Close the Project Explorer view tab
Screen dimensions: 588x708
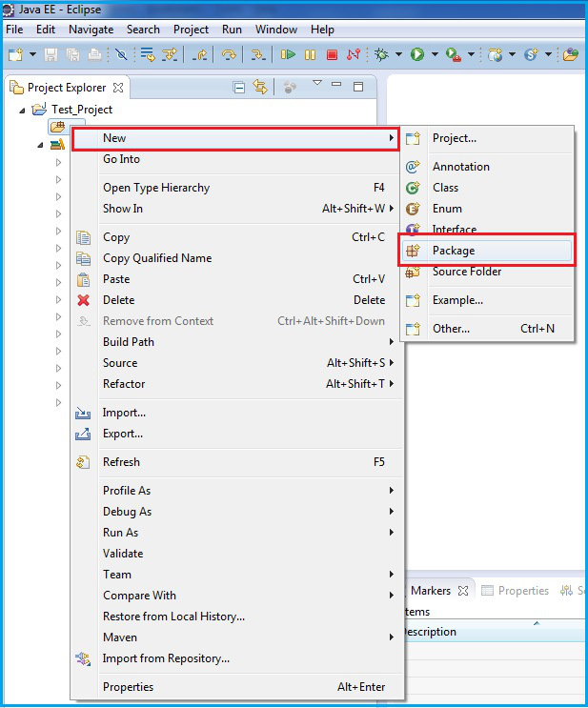click(118, 88)
